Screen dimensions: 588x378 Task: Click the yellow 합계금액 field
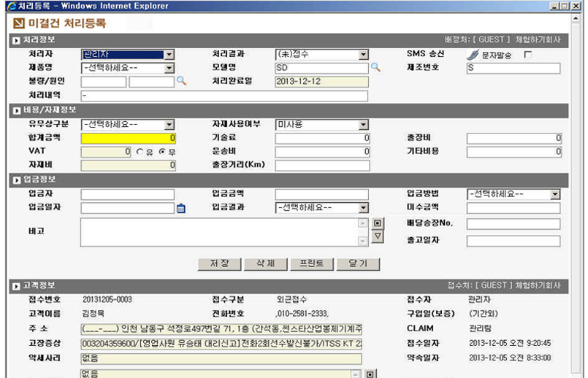(x=128, y=138)
